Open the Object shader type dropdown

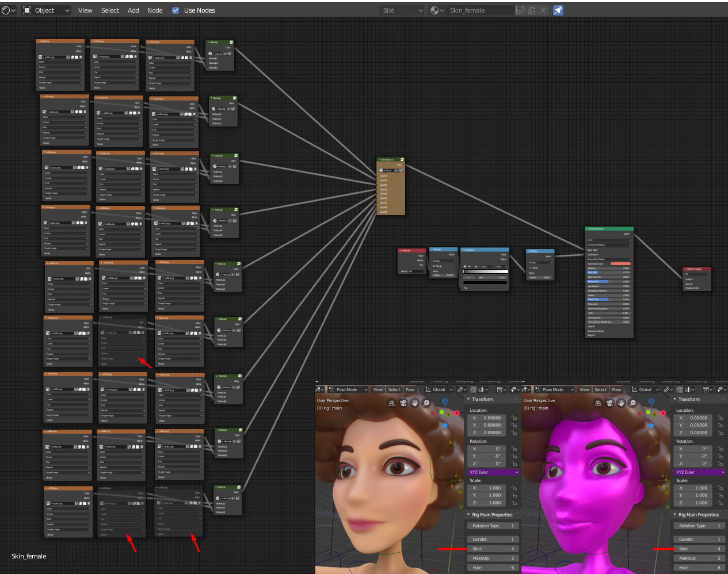[46, 10]
